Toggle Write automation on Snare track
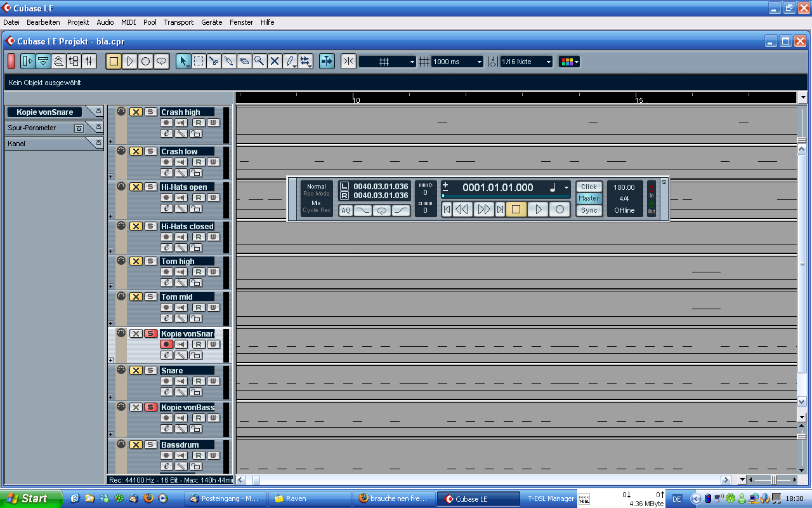812x508 pixels. [x=213, y=381]
